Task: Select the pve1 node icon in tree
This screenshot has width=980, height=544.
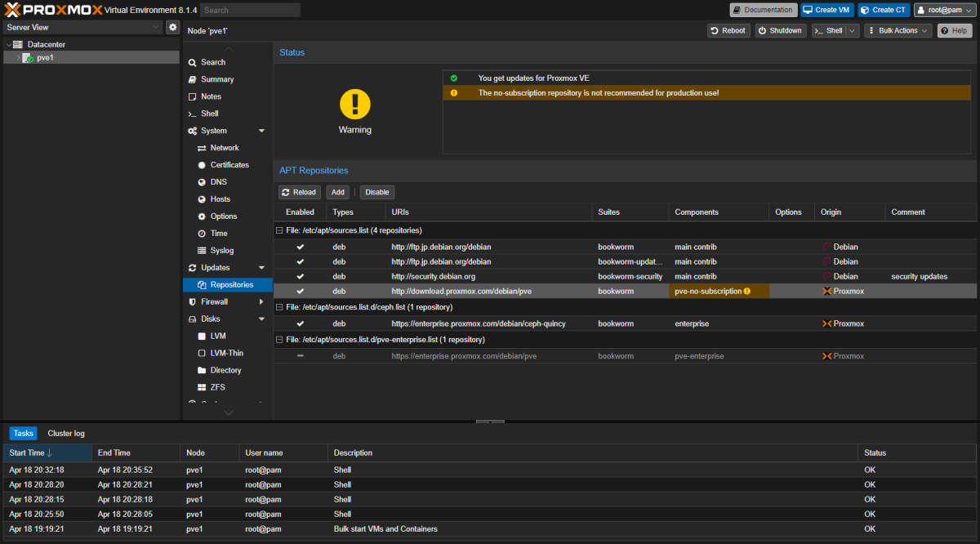Action: [x=28, y=58]
